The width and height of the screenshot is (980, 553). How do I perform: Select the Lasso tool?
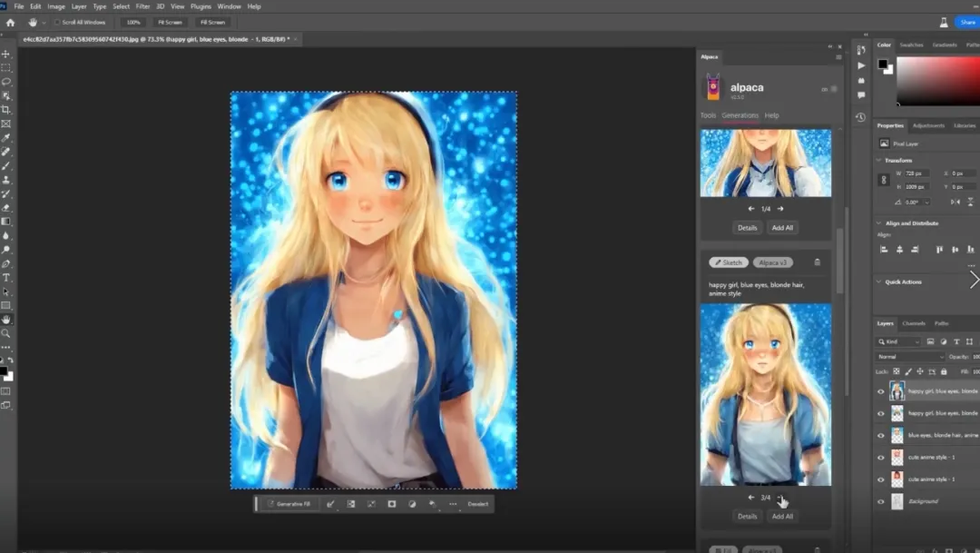[6, 82]
